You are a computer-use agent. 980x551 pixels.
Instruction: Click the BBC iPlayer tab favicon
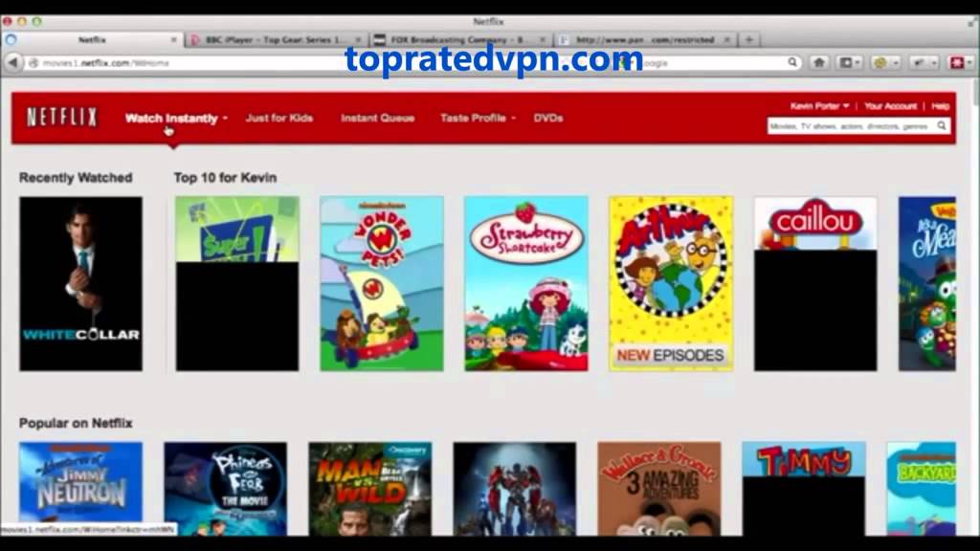pos(195,39)
